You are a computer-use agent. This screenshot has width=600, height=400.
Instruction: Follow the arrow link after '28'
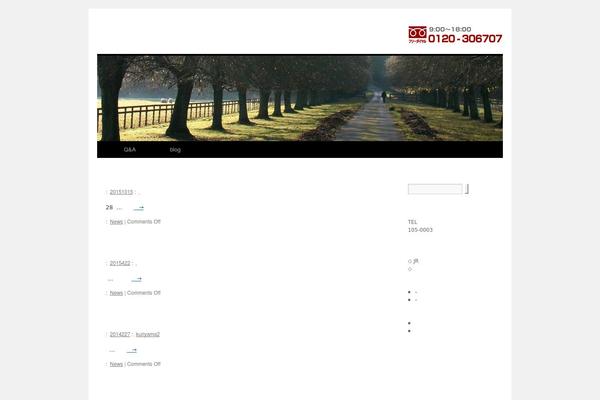click(138, 208)
